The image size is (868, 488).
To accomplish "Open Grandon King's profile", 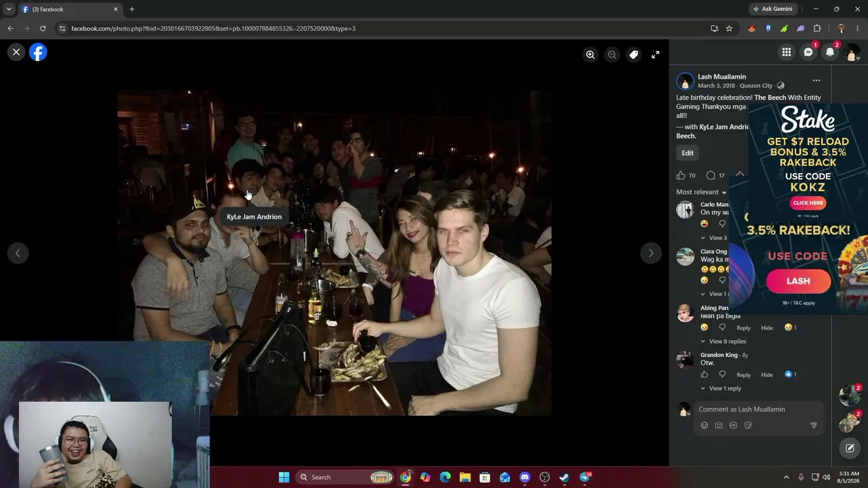I will point(719,355).
